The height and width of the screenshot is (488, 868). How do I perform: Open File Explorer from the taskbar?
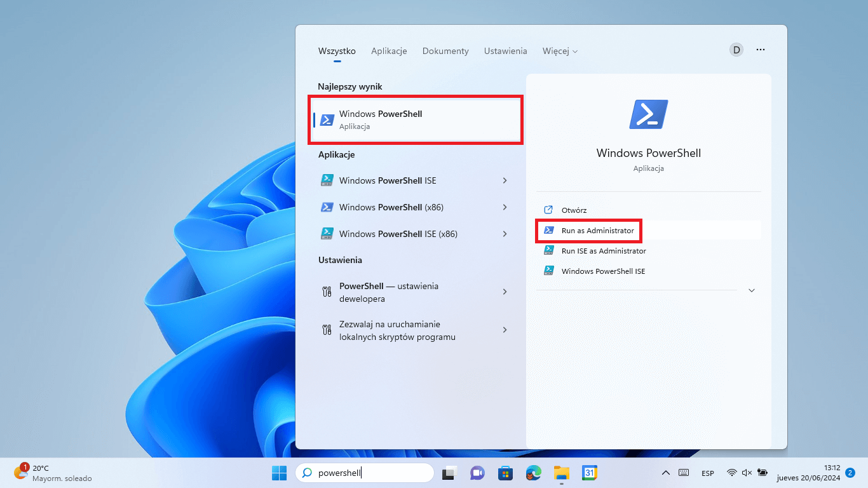click(561, 473)
